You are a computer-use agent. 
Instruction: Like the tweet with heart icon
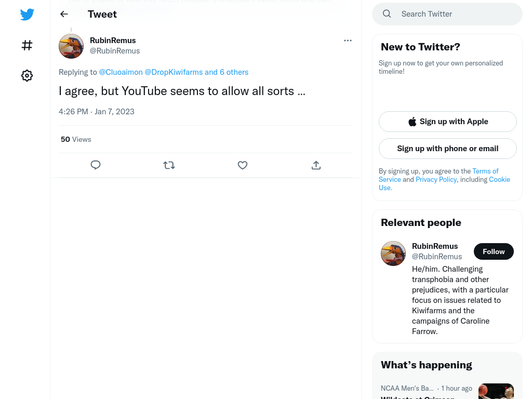click(242, 165)
